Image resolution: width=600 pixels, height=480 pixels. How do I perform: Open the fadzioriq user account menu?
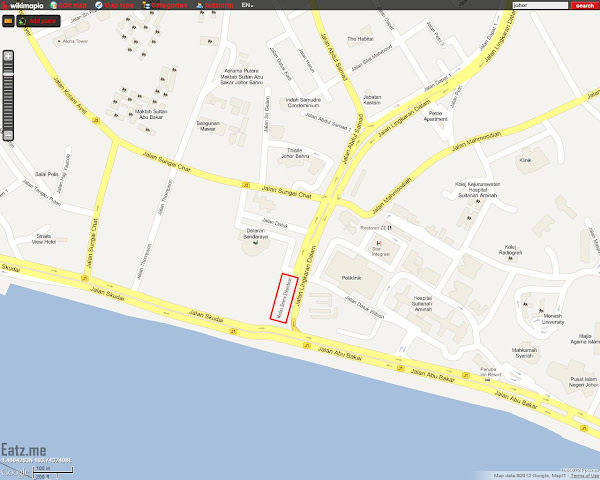click(x=215, y=5)
